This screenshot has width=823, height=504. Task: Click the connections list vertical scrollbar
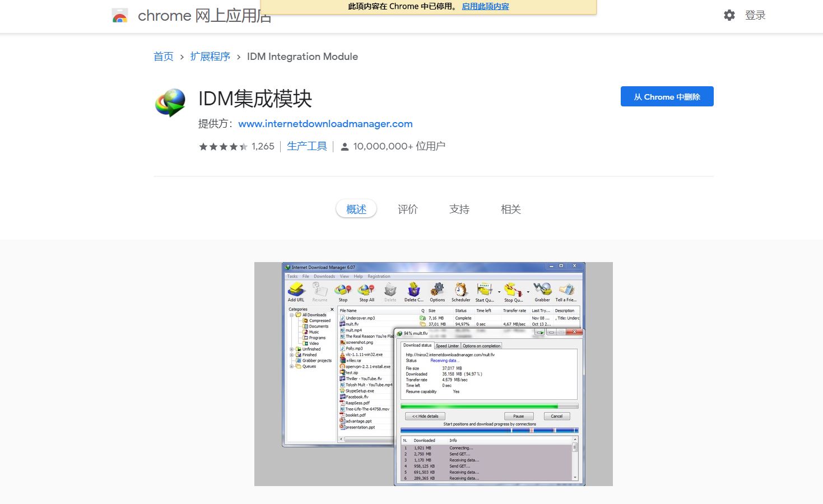pyautogui.click(x=575, y=459)
